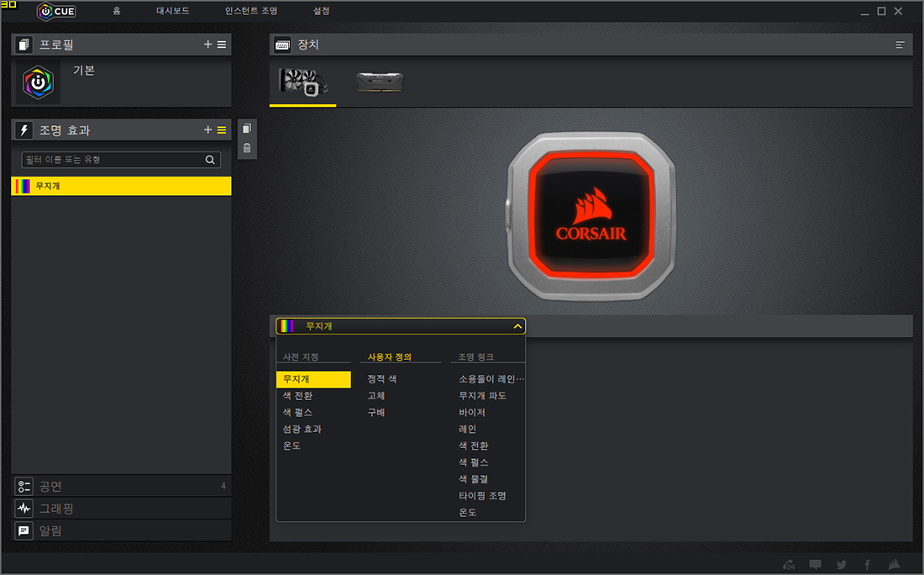
Task: Select 온도 under 사전 지정
Action: [x=291, y=446]
